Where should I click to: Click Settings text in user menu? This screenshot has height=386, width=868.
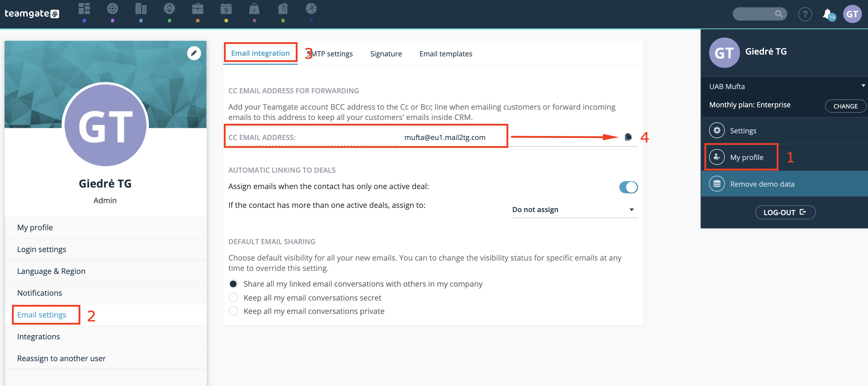coord(743,131)
